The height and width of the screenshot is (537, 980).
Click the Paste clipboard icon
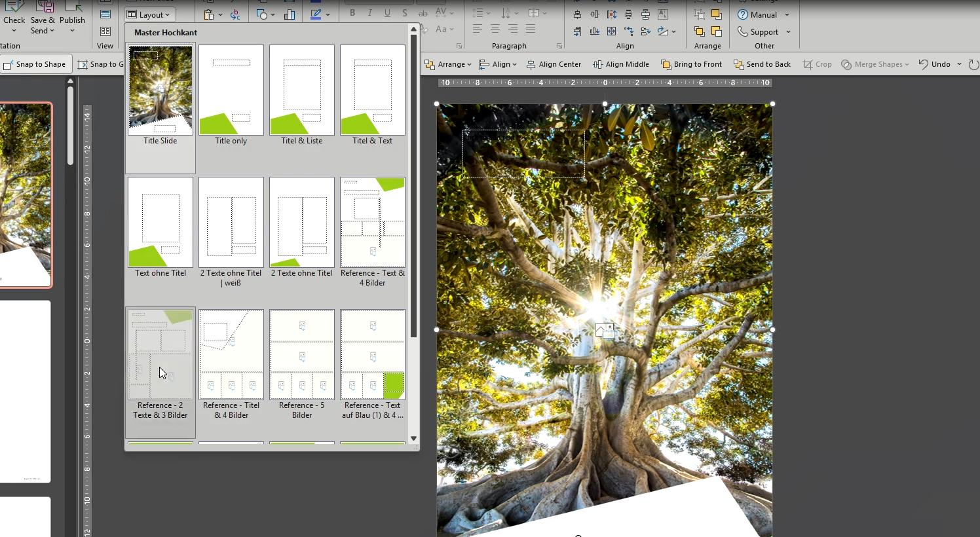[x=209, y=14]
